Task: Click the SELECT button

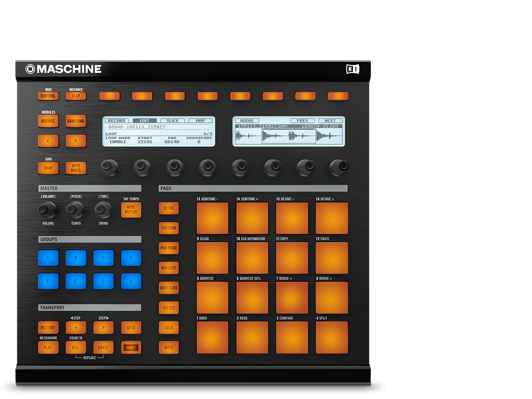Action: click(x=169, y=308)
